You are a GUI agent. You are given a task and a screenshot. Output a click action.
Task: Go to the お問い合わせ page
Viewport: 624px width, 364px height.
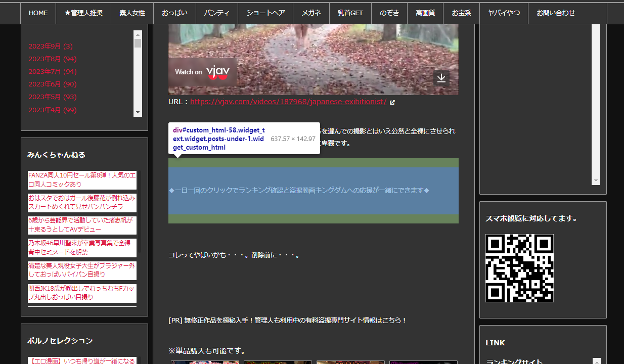click(x=556, y=13)
